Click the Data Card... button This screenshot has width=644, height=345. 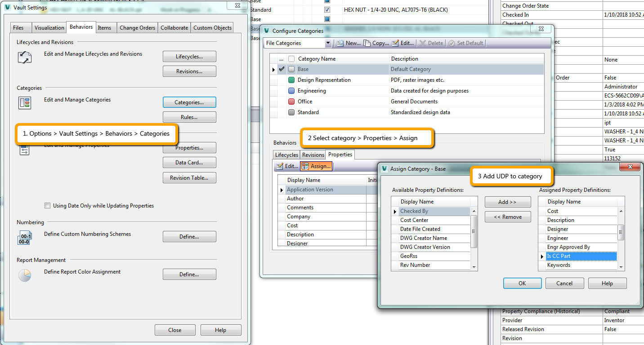tap(189, 163)
